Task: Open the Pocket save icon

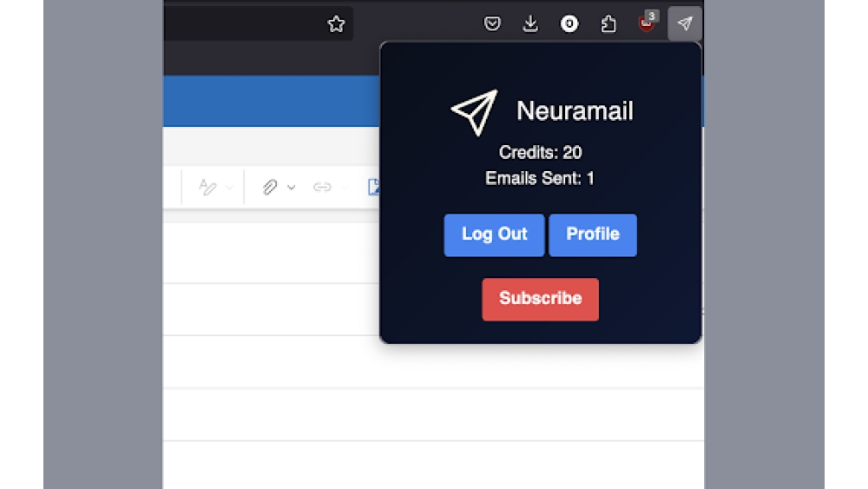Action: [492, 23]
